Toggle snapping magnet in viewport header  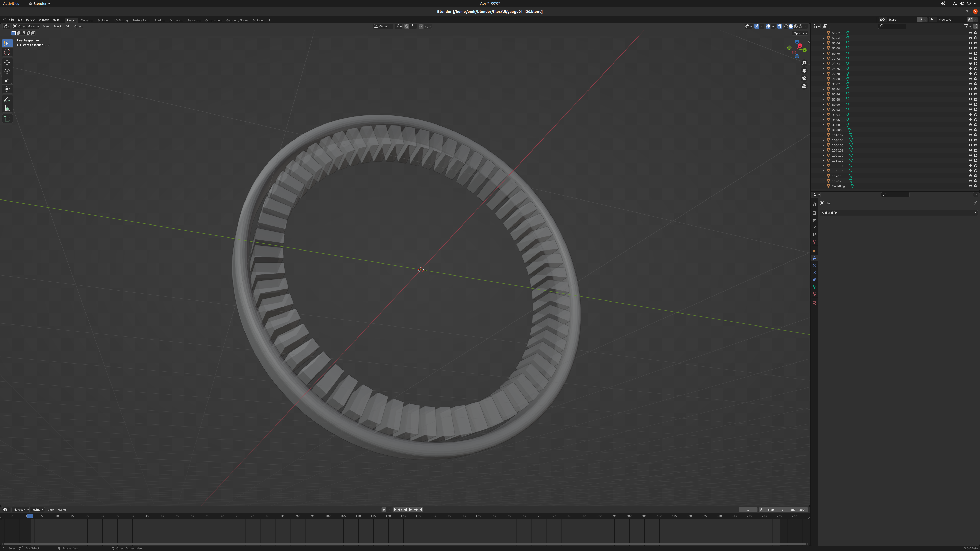click(406, 27)
